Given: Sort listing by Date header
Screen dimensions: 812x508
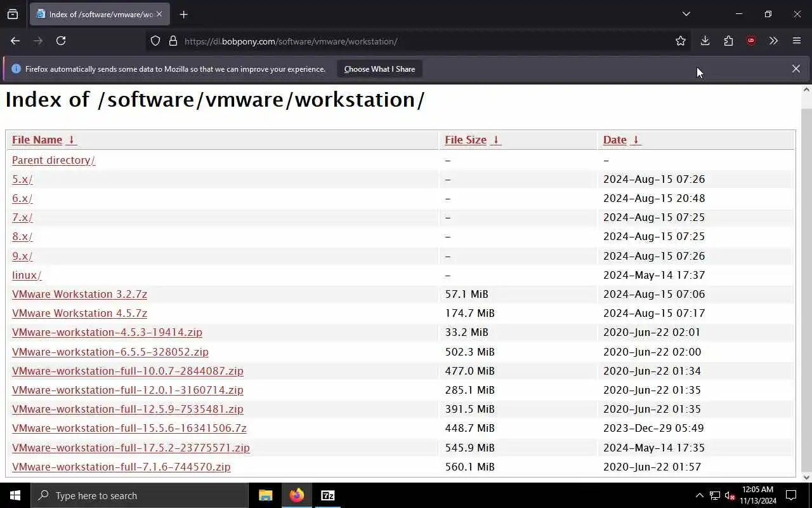Looking at the screenshot, I should [615, 140].
